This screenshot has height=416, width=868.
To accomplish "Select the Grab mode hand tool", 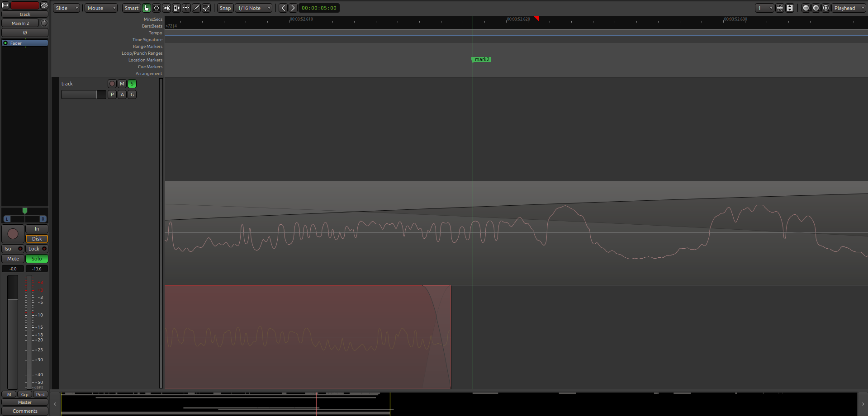I will (x=147, y=8).
